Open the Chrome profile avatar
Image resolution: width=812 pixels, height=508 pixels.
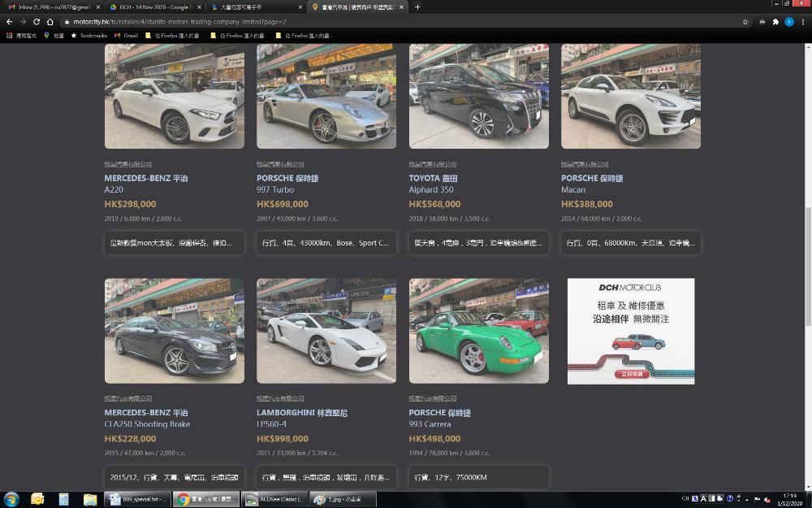tap(788, 22)
